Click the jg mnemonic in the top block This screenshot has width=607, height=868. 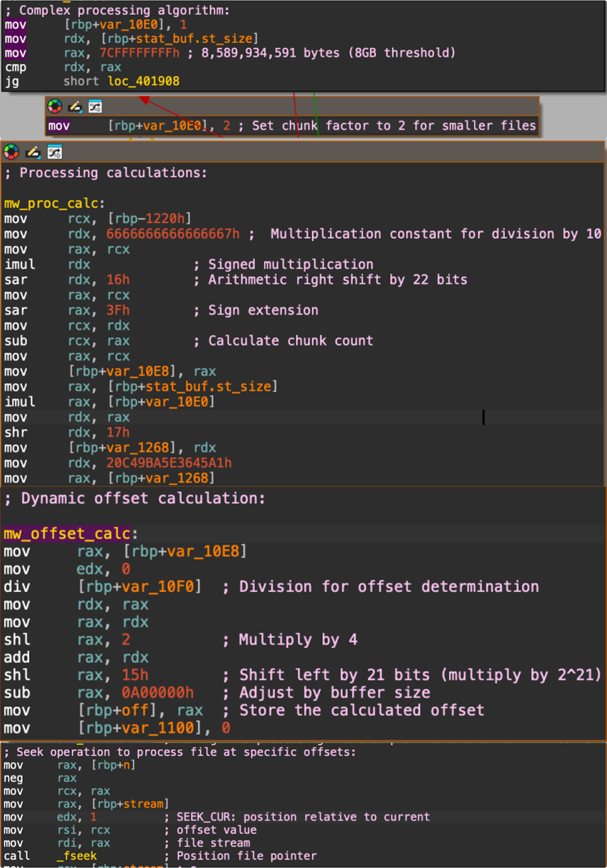pyautogui.click(x=12, y=81)
